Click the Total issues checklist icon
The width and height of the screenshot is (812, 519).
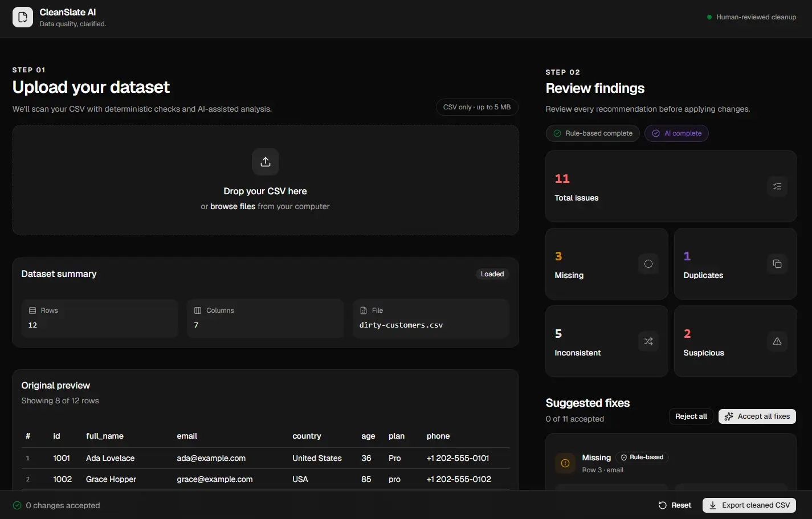click(777, 186)
